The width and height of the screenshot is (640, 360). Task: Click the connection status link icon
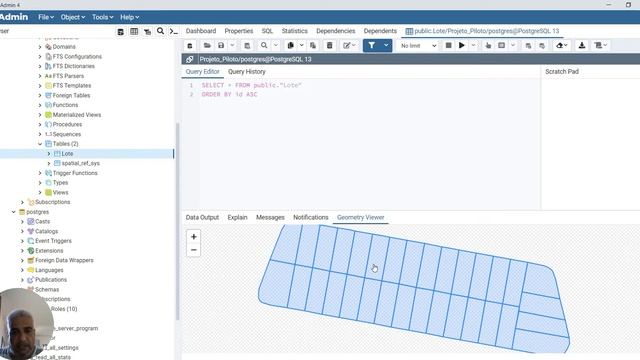tap(189, 59)
